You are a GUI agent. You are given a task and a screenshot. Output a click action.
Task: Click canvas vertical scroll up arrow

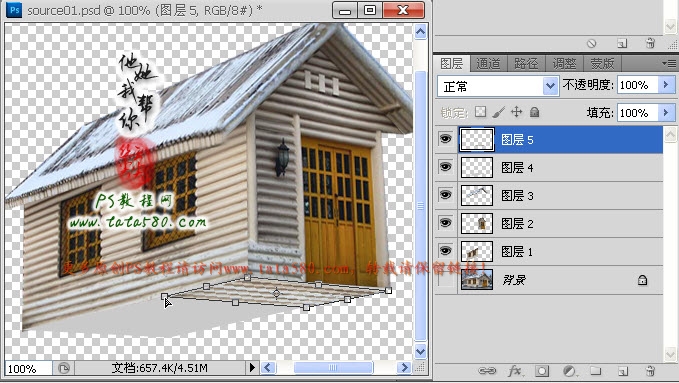(420, 32)
